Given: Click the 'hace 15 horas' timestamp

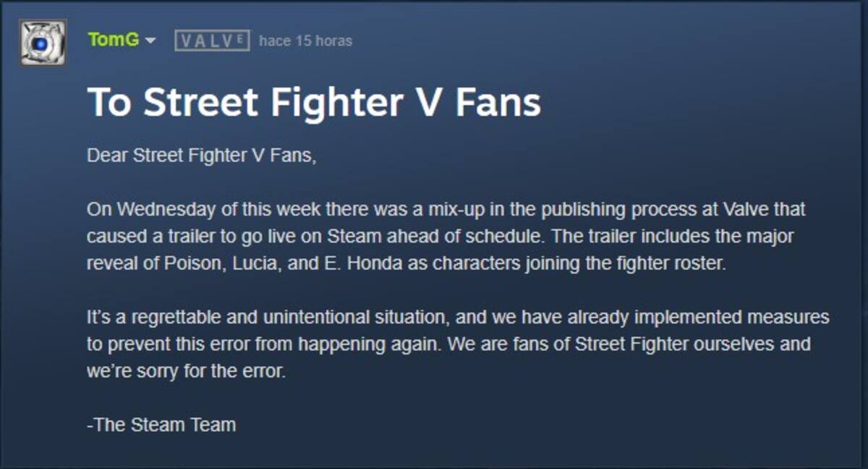Looking at the screenshot, I should tap(305, 41).
